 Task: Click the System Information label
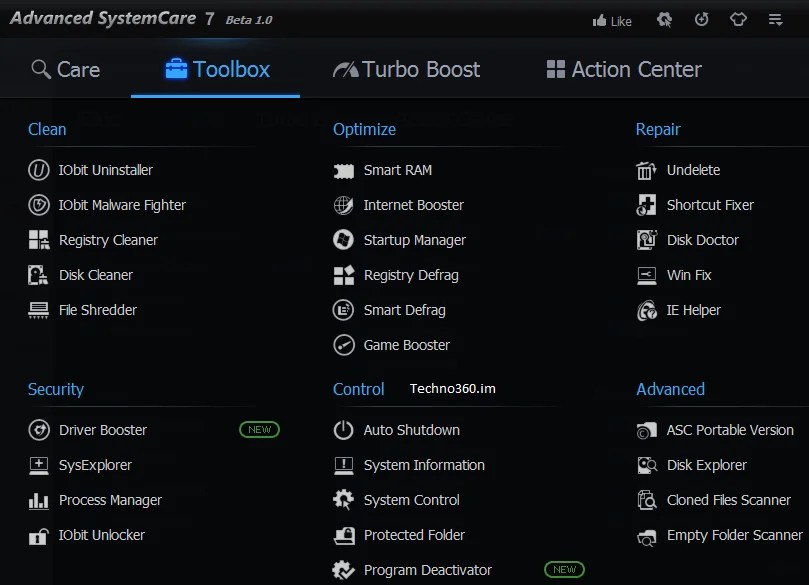[424, 465]
